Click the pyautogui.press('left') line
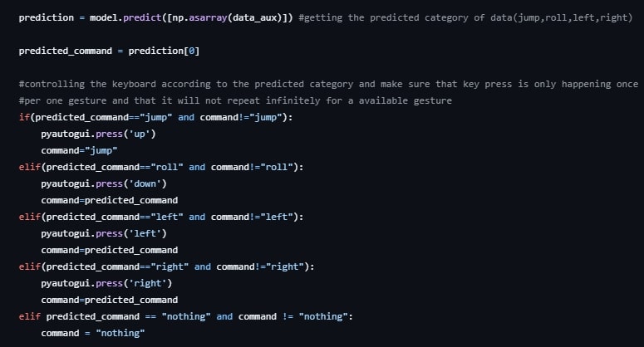644x347 pixels. (x=104, y=233)
